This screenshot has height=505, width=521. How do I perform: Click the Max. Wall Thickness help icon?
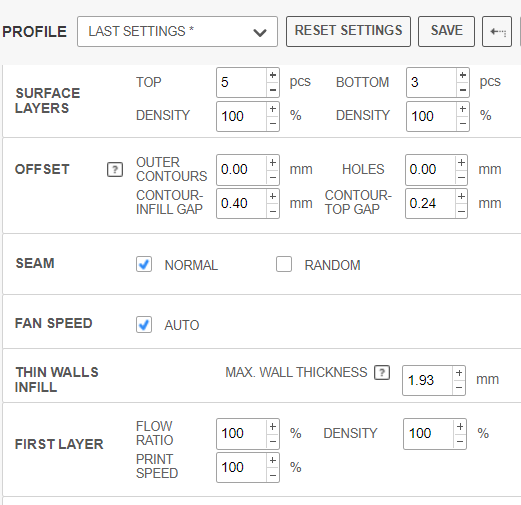click(382, 373)
